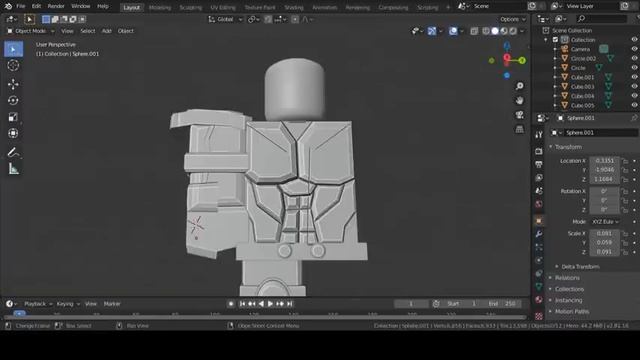Viewport: 640px width, 360px height.
Task: Open the Scene properties tab icon
Action: click(x=539, y=191)
